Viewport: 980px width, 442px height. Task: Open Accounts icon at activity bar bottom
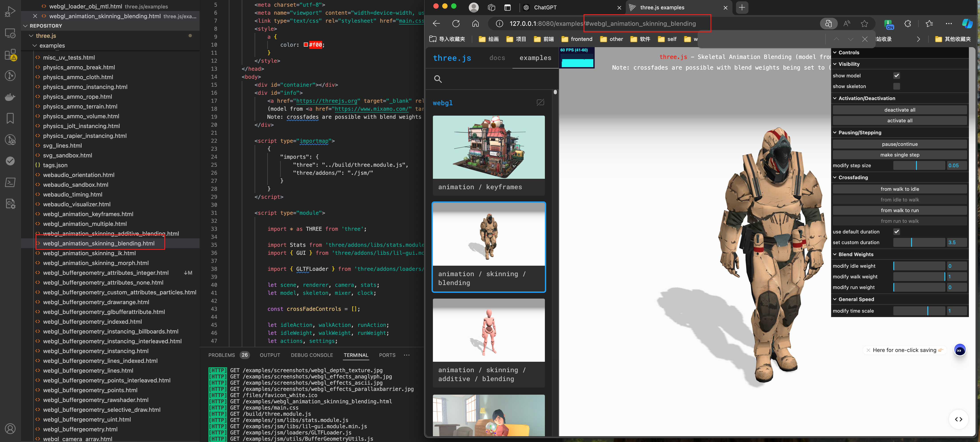point(10,429)
